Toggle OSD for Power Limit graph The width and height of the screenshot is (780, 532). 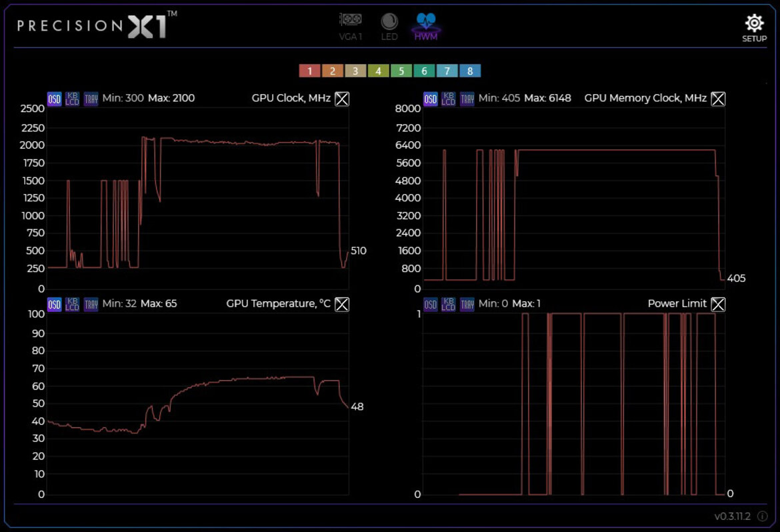tap(430, 304)
